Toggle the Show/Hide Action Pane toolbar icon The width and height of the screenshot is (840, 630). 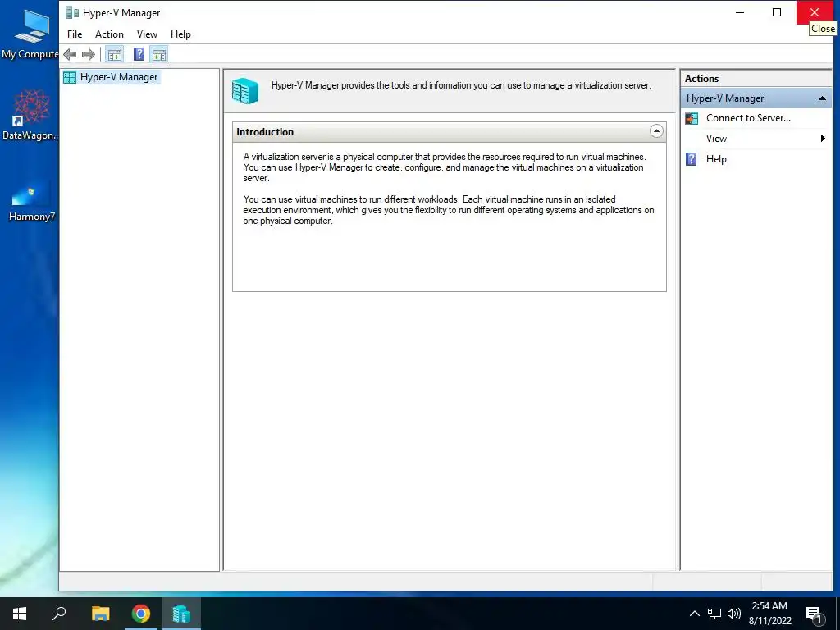click(x=159, y=54)
